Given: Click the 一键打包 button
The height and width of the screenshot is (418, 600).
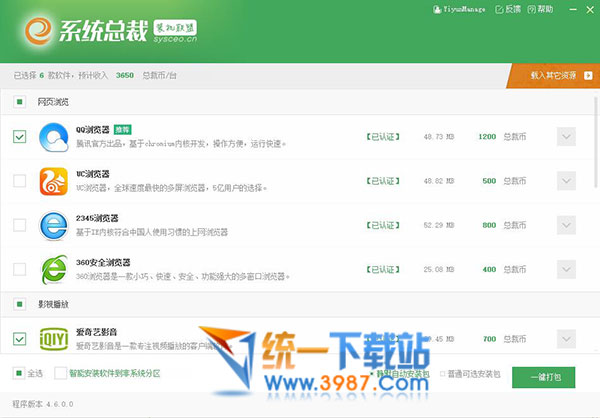Looking at the screenshot, I should click(544, 377).
